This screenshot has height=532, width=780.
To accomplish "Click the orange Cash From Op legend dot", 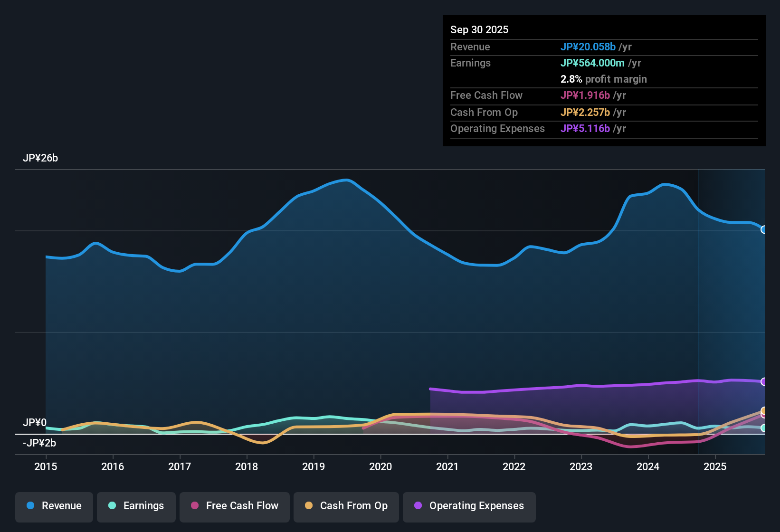I will [x=309, y=506].
